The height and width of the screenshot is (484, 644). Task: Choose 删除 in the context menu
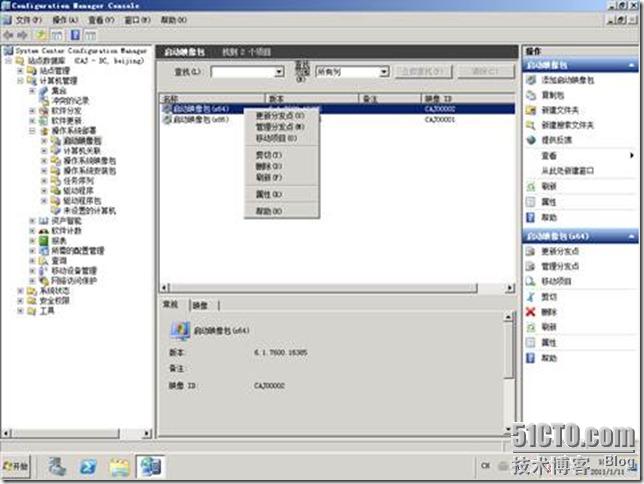[x=280, y=166]
